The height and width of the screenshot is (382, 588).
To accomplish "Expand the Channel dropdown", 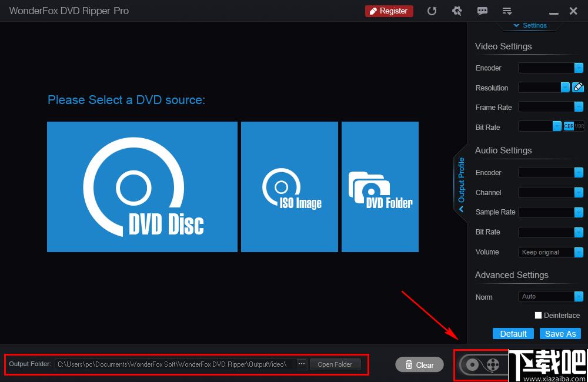I will [x=579, y=192].
